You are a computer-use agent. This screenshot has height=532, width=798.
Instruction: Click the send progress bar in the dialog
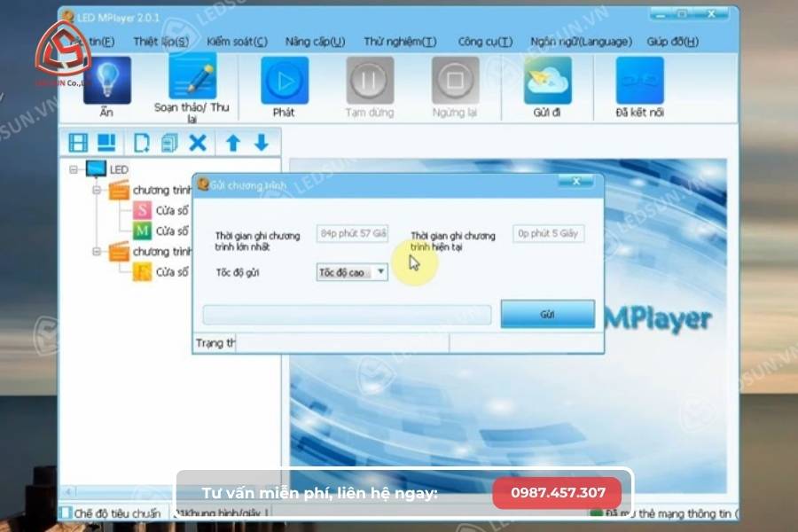[346, 314]
